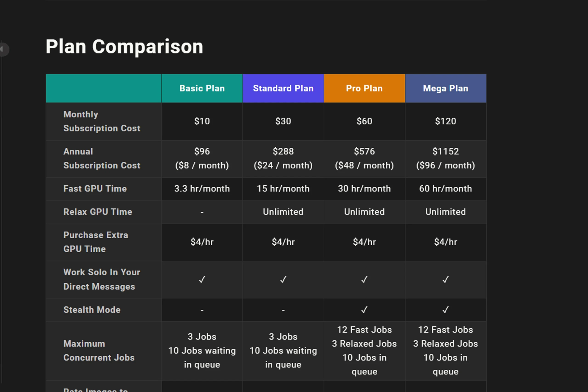Click the Purchase Extra GPU Time label
588x392 pixels.
pyautogui.click(x=96, y=242)
